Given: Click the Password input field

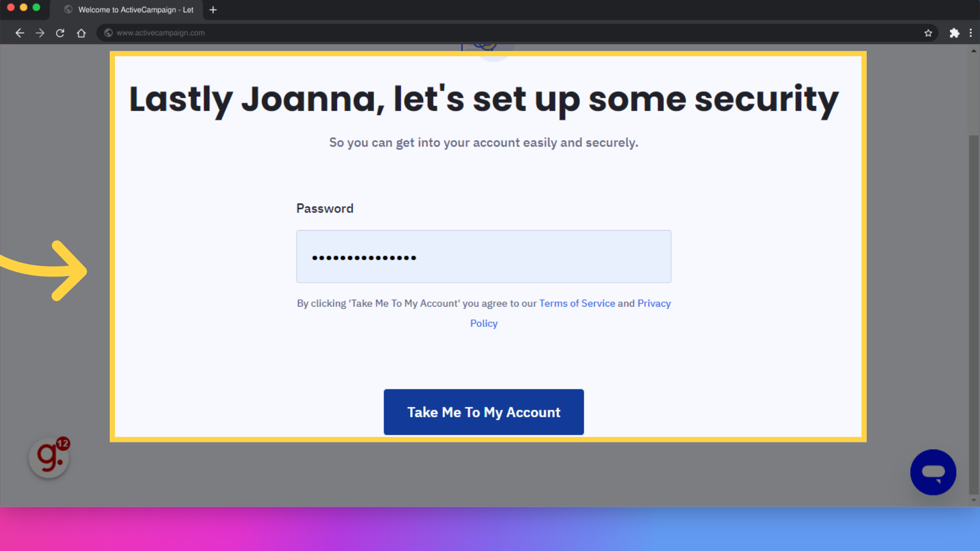Looking at the screenshot, I should pos(484,256).
